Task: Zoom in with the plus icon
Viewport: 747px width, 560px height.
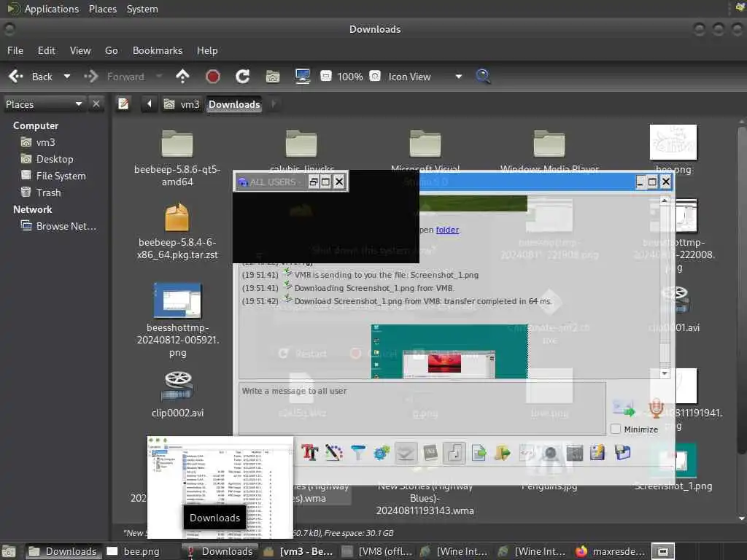Action: click(375, 76)
